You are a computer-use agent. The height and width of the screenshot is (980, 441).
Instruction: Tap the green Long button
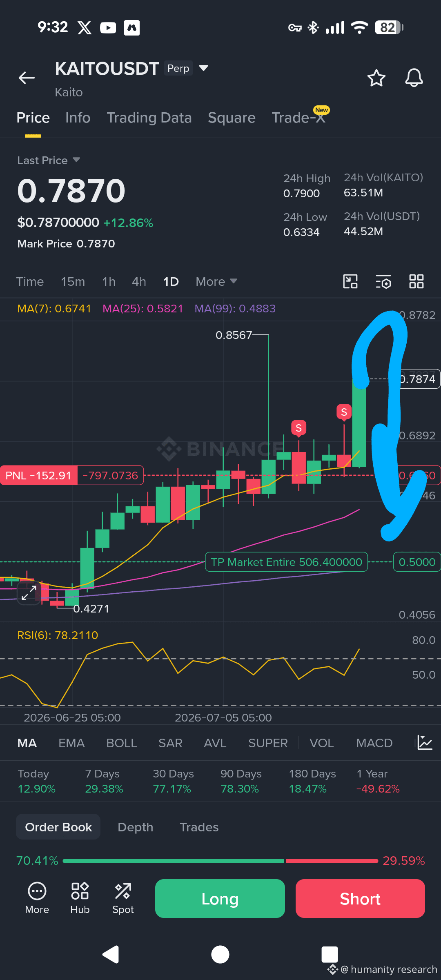click(220, 898)
